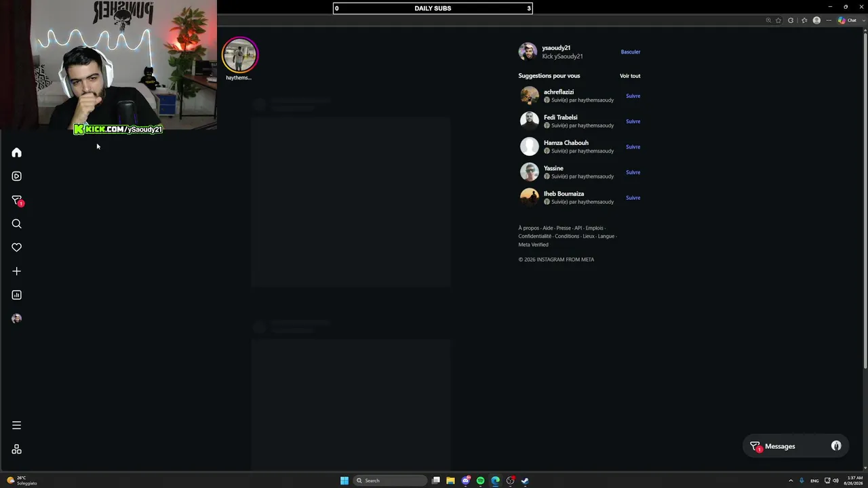Bookmark page with star icon

[778, 20]
